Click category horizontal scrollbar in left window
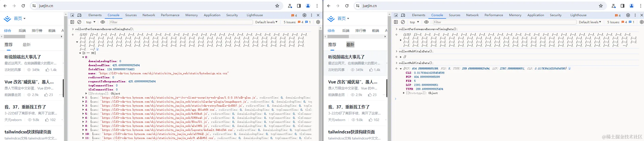The height and width of the screenshot is (141, 644). (14, 37)
